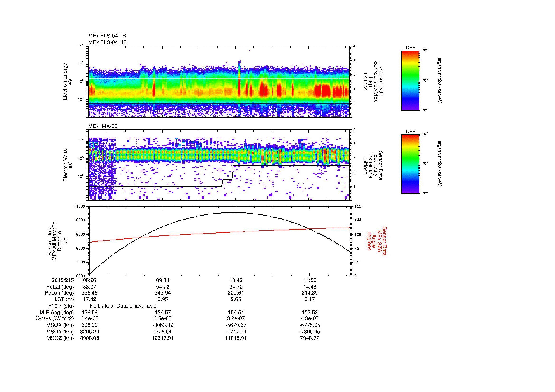Click the MSOX value '-6775.05'

point(310,325)
